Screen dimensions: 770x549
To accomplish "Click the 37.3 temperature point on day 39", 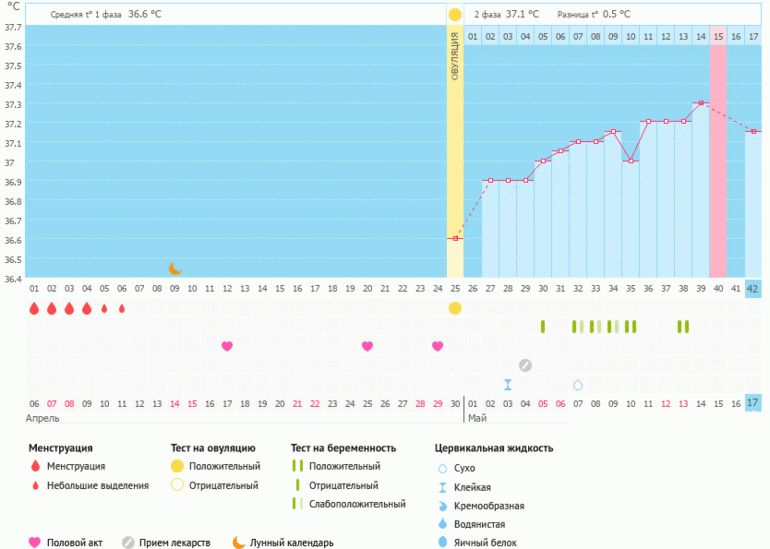I will point(700,103).
